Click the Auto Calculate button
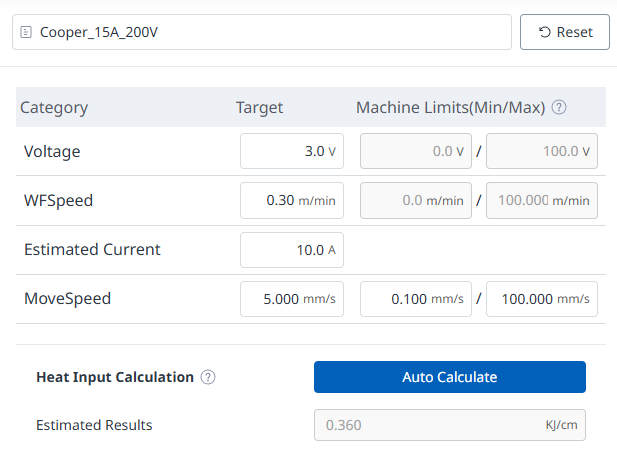The height and width of the screenshot is (454, 617). (x=449, y=377)
